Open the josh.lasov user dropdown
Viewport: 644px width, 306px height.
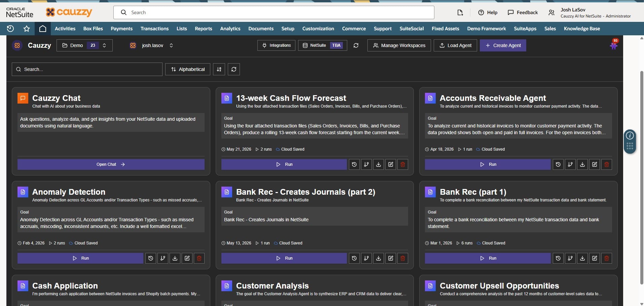[152, 45]
